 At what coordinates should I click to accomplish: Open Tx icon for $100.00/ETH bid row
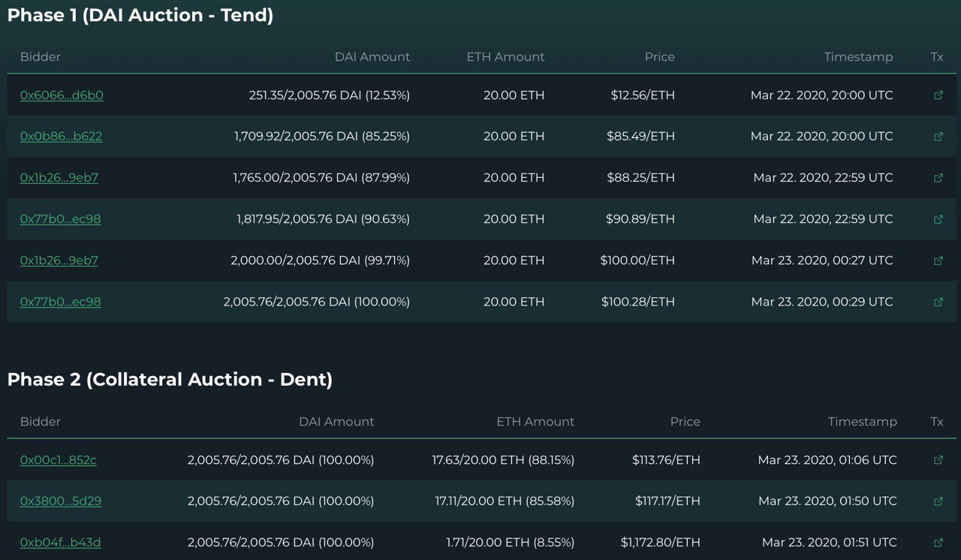point(938,260)
